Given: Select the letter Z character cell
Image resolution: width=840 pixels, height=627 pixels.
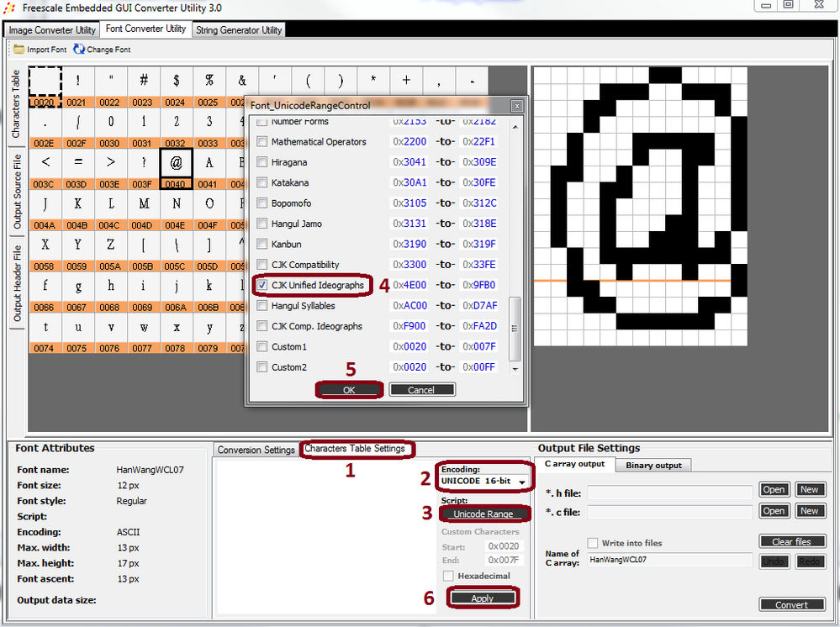Looking at the screenshot, I should click(x=110, y=250).
